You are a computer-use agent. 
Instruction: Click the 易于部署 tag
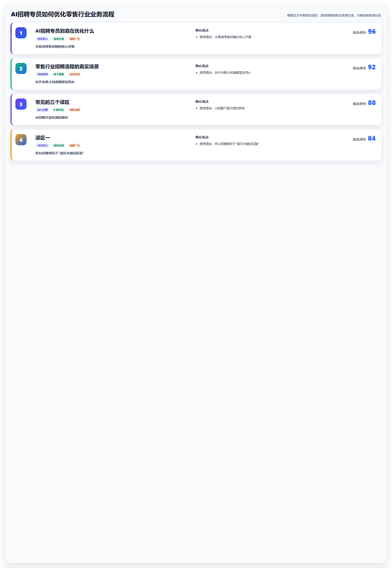point(58,74)
